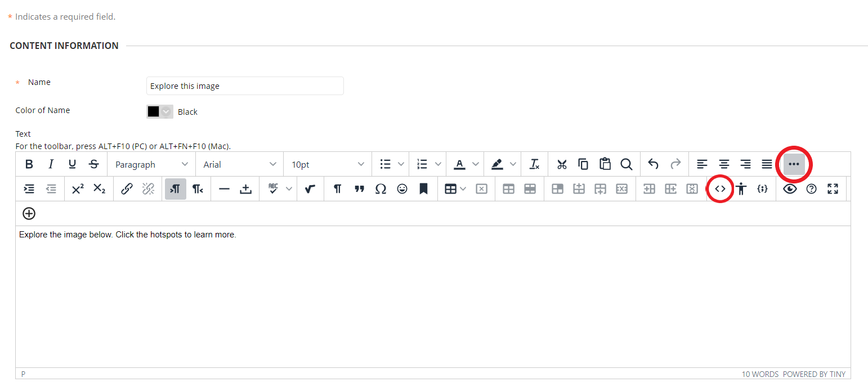Viewport: 868px width, 391px height.
Task: Insert a table
Action: point(450,189)
